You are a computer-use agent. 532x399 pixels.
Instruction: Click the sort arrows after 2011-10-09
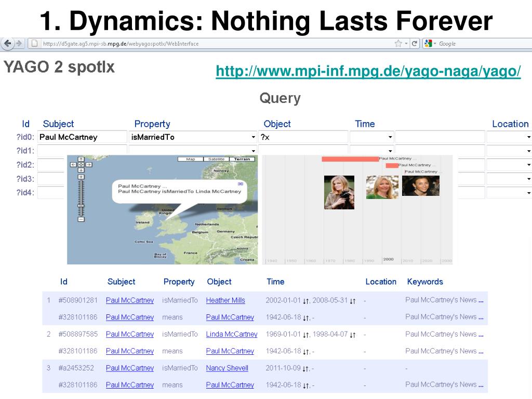coord(306,369)
